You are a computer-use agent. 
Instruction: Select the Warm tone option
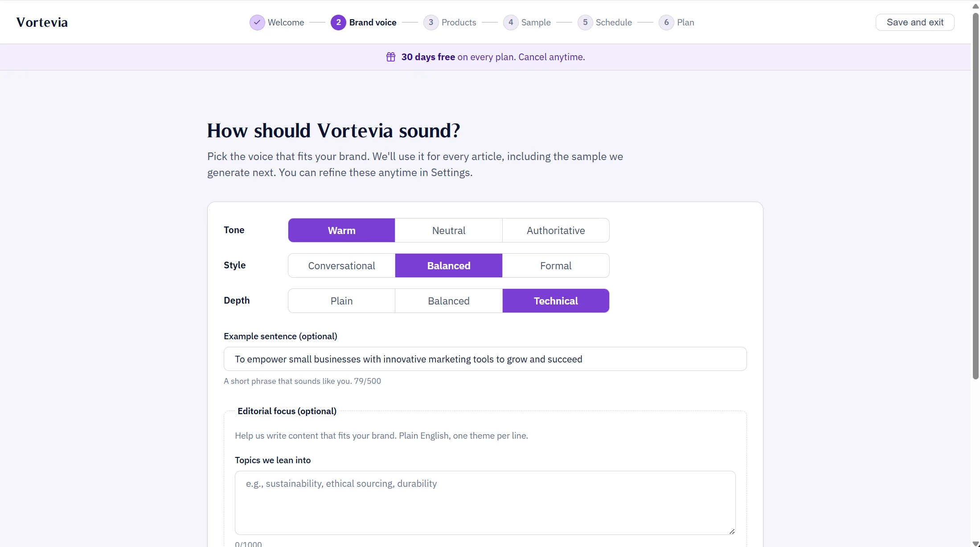tap(341, 230)
